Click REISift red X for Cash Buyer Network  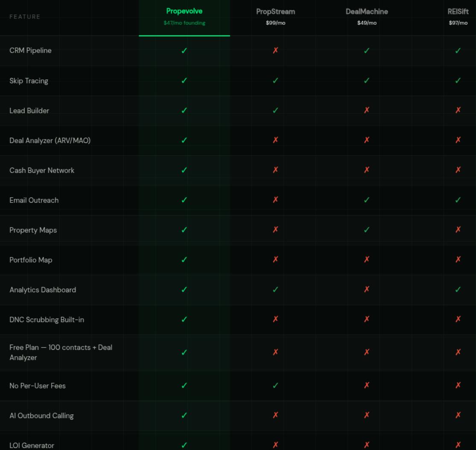pos(458,170)
